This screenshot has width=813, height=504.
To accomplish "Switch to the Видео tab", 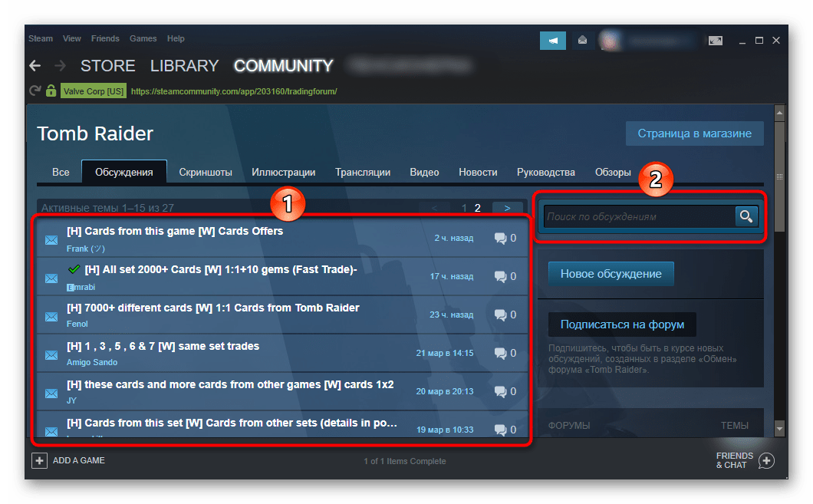I will click(x=424, y=172).
